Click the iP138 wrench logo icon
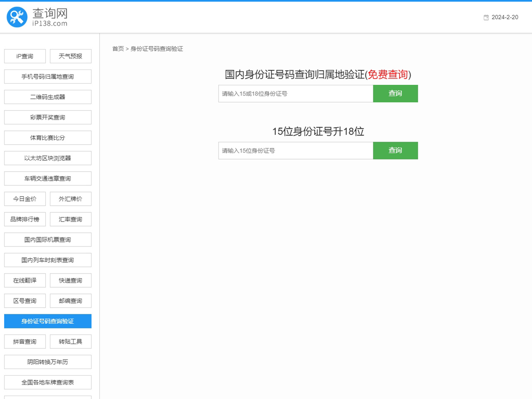 click(x=17, y=17)
